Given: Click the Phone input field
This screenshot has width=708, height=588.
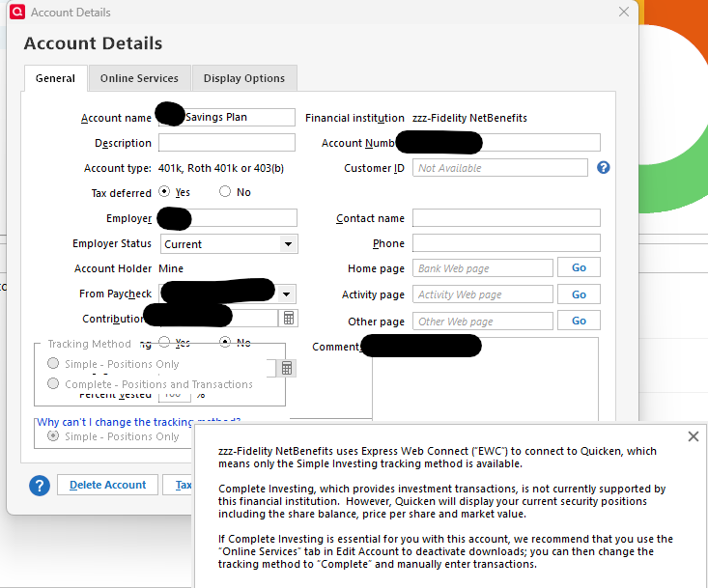Looking at the screenshot, I should coord(506,243).
